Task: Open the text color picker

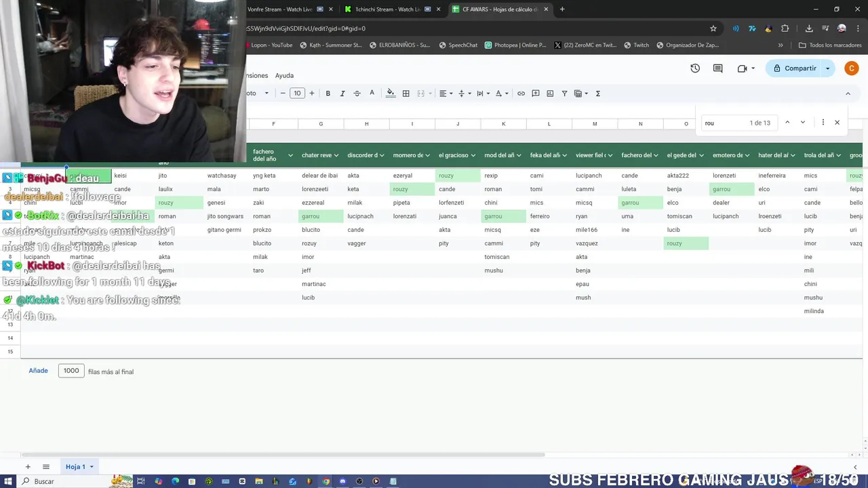Action: tap(372, 94)
